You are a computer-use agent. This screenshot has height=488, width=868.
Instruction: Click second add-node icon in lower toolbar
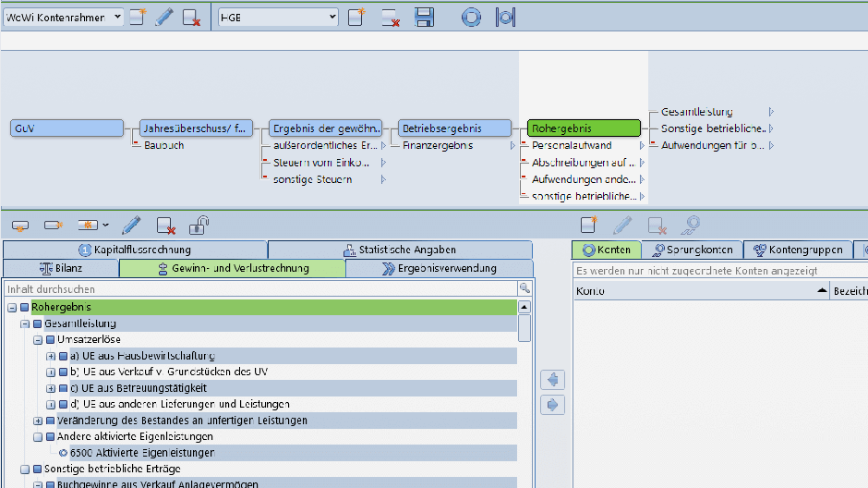pos(54,226)
